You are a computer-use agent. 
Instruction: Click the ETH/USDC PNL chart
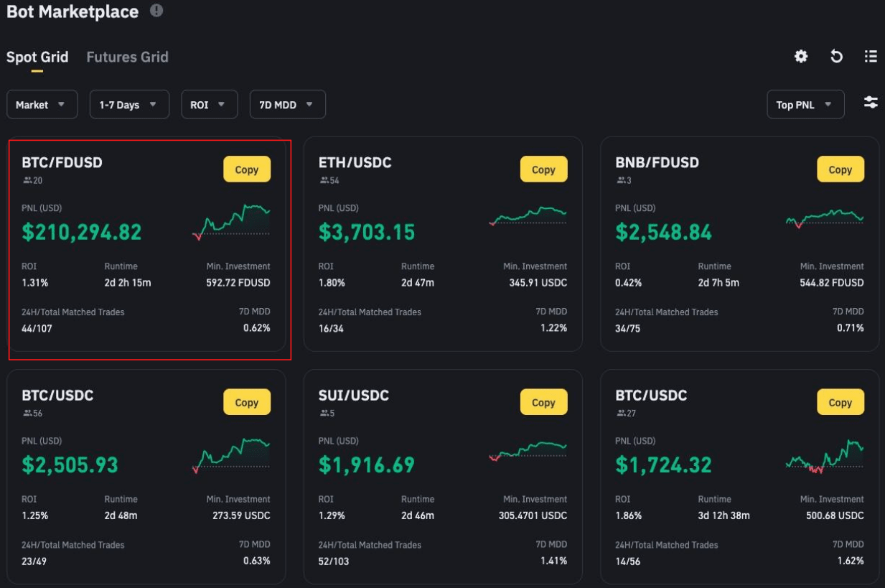(528, 215)
